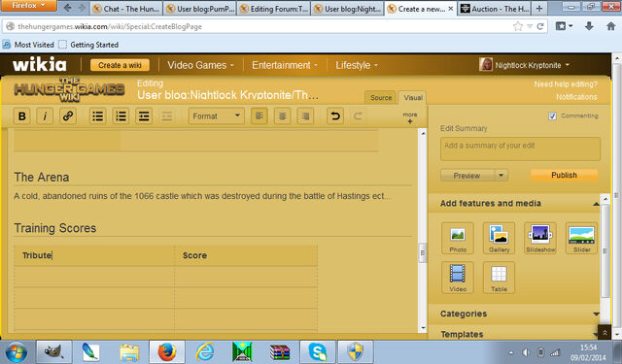Switch to Visual editing tab
The width and height of the screenshot is (622, 364).
[x=413, y=97]
